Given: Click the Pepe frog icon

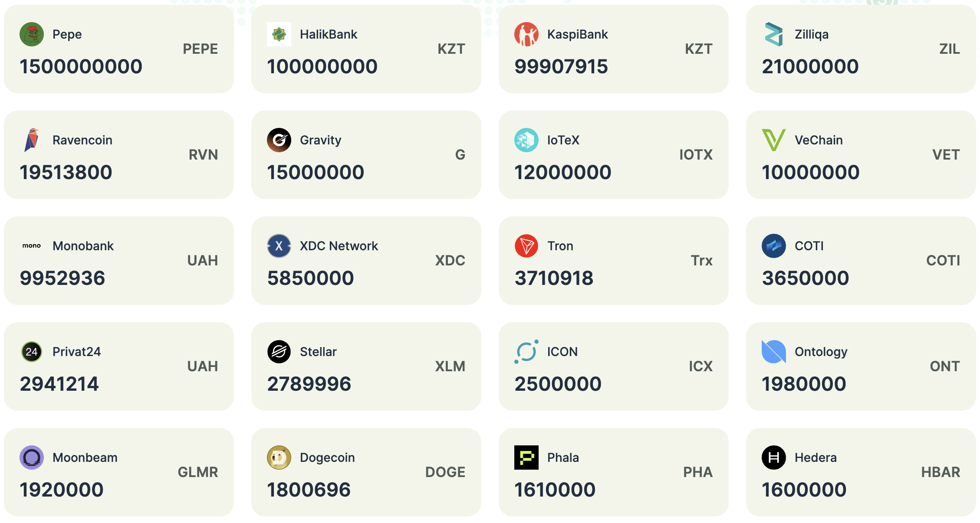Looking at the screenshot, I should click(32, 34).
